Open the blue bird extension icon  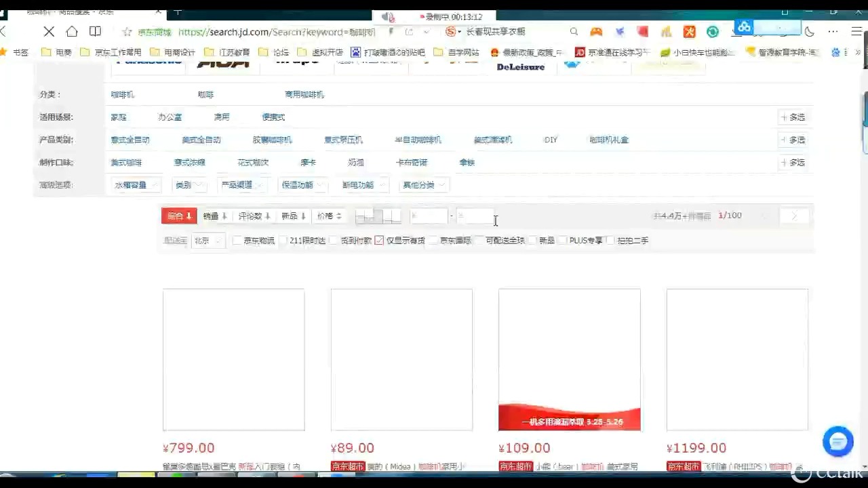(x=620, y=32)
